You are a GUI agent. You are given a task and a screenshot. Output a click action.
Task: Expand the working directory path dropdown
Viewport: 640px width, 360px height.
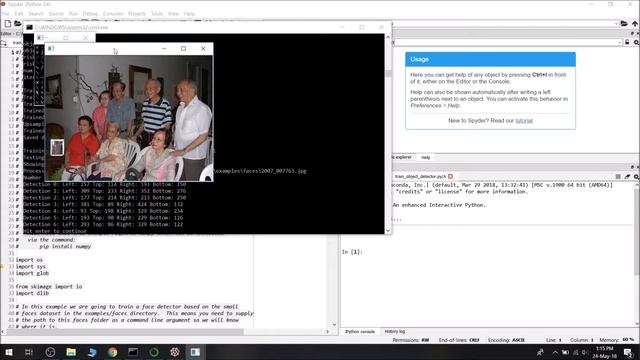coord(616,23)
